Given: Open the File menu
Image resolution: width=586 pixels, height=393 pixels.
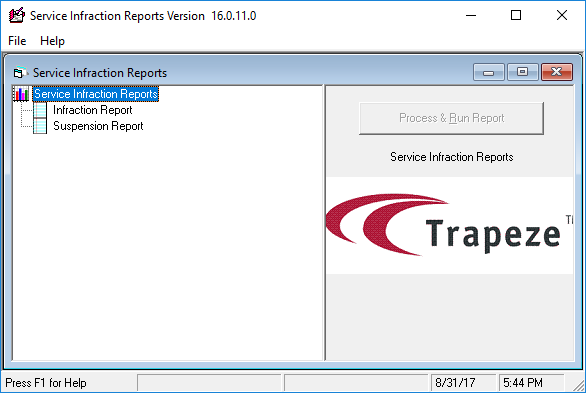Looking at the screenshot, I should (x=17, y=41).
